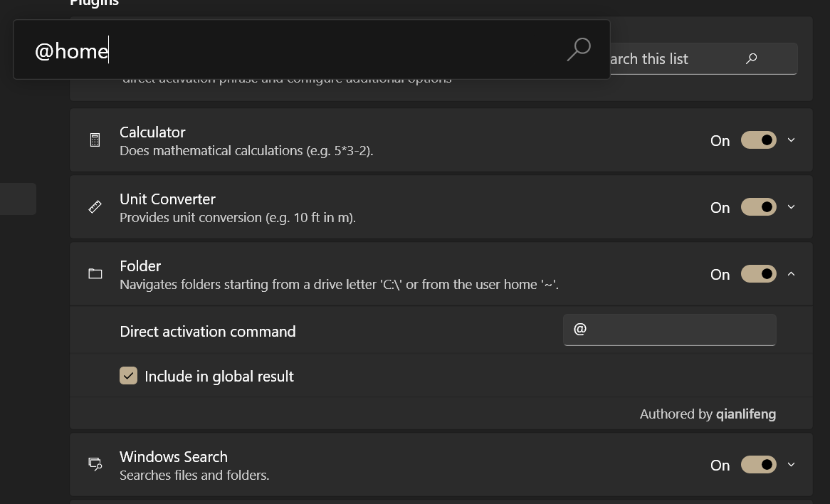The height and width of the screenshot is (504, 830).
Task: Collapse the Folder plugin options
Action: pos(792,273)
